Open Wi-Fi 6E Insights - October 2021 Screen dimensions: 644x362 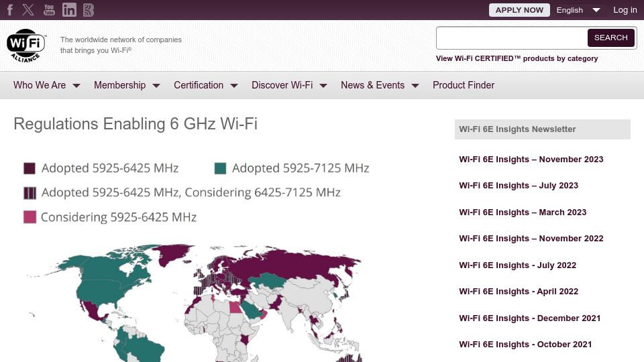click(525, 345)
